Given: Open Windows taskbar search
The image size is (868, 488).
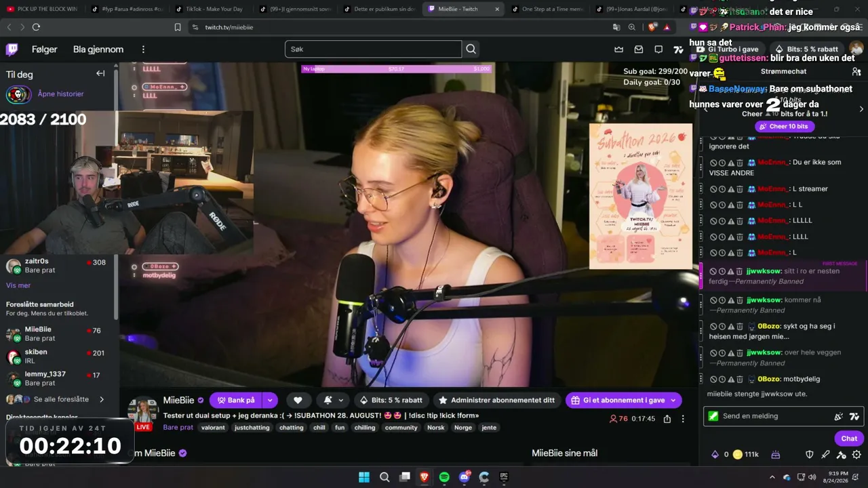Looking at the screenshot, I should (384, 477).
